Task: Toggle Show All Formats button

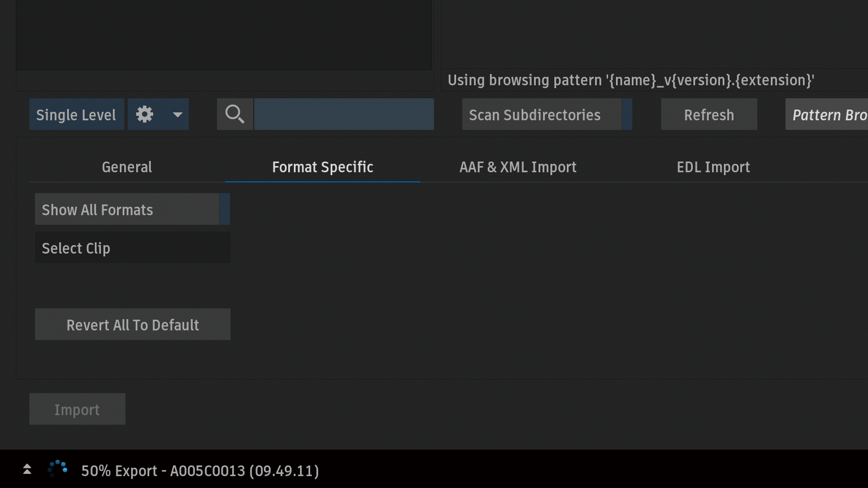Action: 132,210
